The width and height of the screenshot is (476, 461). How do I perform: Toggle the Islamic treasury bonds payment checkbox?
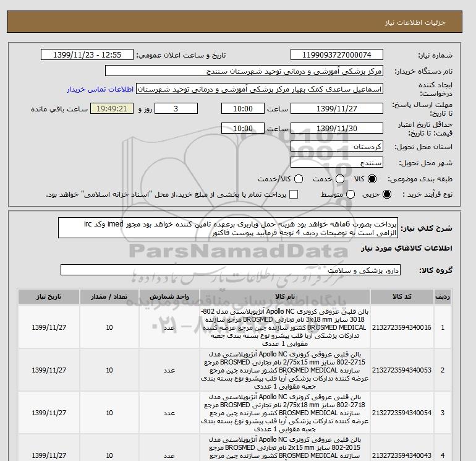click(x=294, y=194)
